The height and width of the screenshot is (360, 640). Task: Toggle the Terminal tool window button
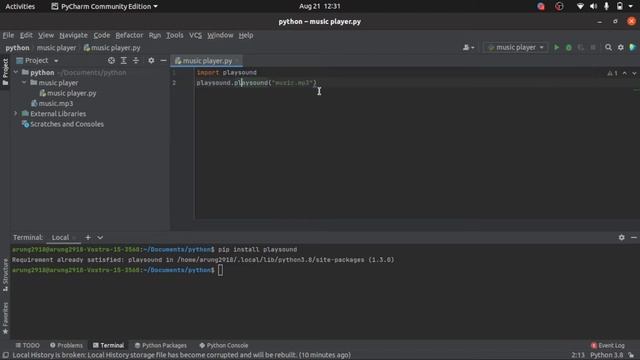(108, 345)
